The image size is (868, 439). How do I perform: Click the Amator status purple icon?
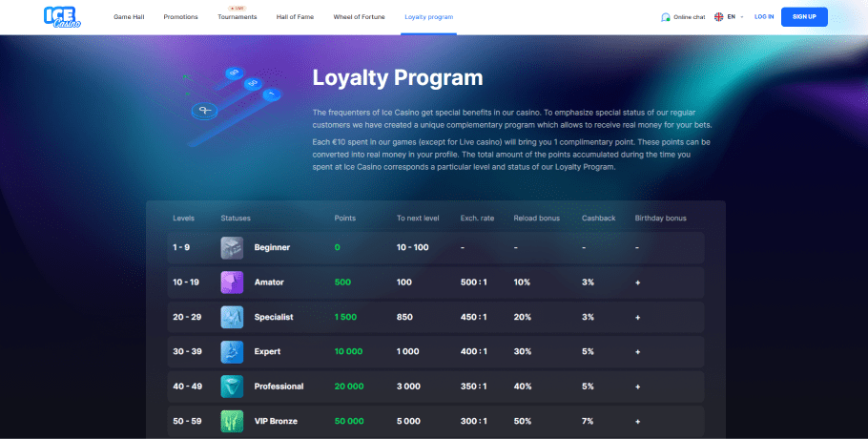(x=232, y=282)
